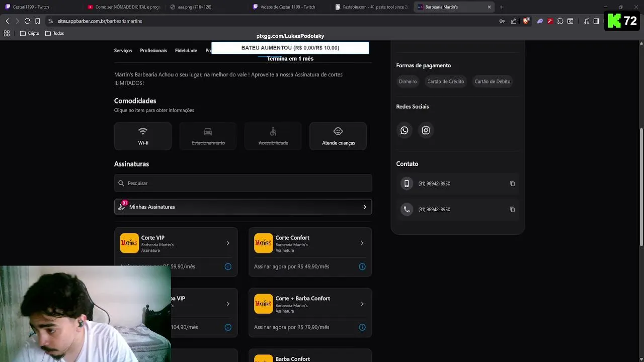Select the Estacionamento amenity card
644x362 pixels.
coord(208,136)
